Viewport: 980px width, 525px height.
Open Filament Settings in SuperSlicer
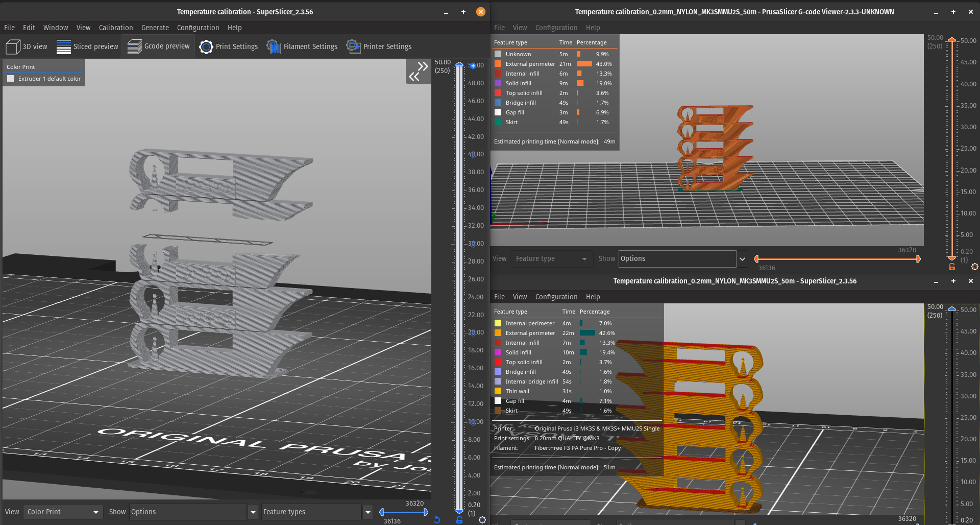[302, 46]
